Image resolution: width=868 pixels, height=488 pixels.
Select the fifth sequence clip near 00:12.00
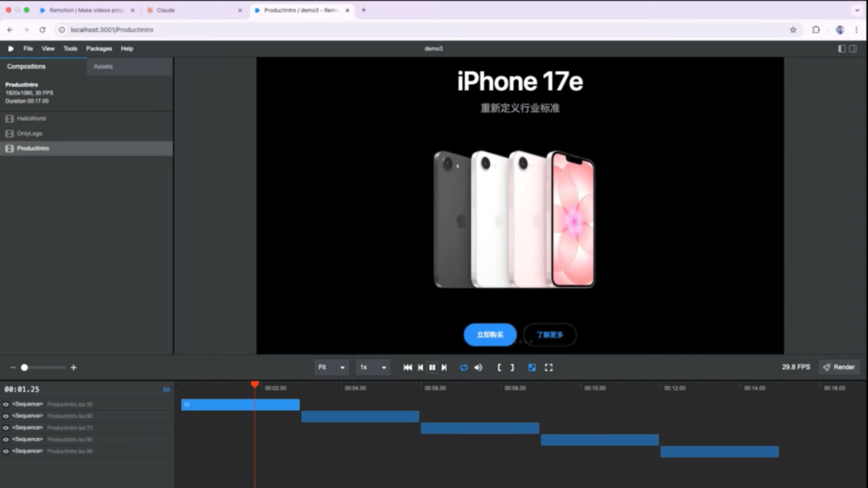(x=720, y=452)
